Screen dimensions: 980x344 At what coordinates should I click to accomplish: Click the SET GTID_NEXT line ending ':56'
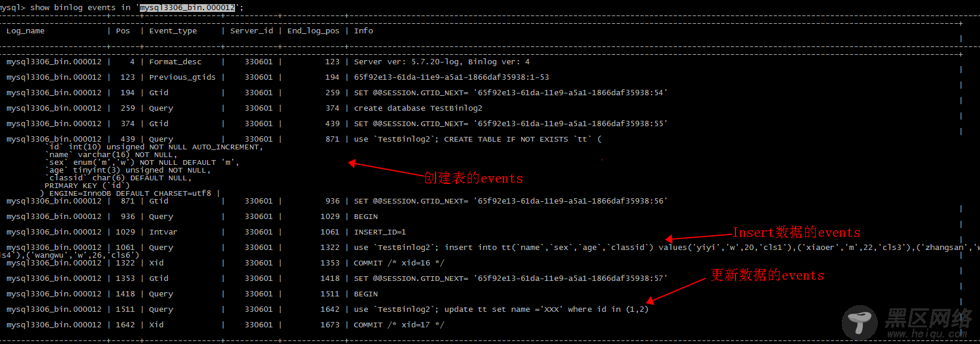click(511, 201)
